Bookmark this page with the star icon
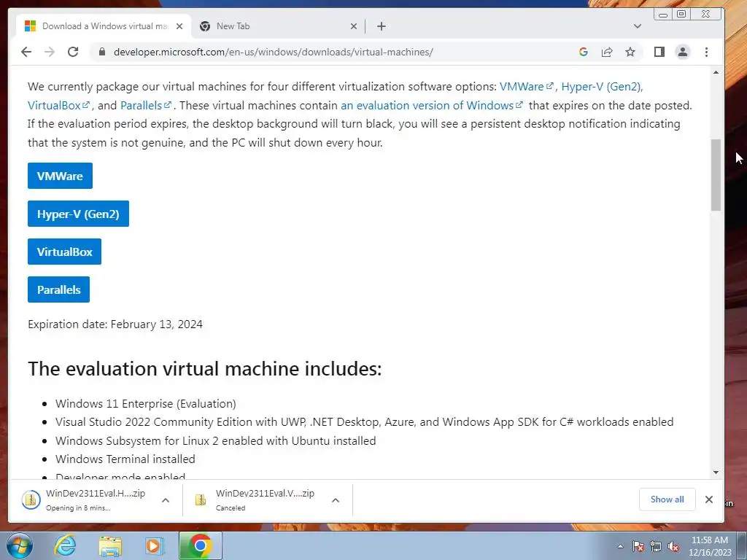Viewport: 747px width, 560px height. [x=630, y=52]
